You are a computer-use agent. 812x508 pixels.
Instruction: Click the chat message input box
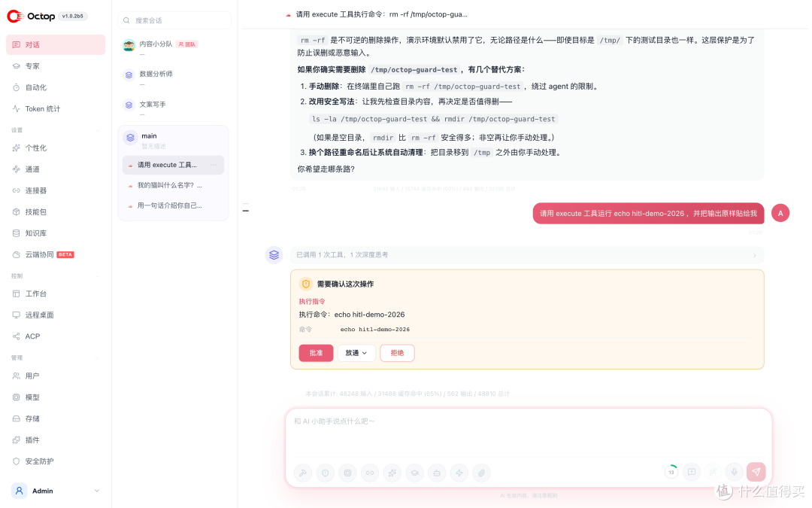529,433
